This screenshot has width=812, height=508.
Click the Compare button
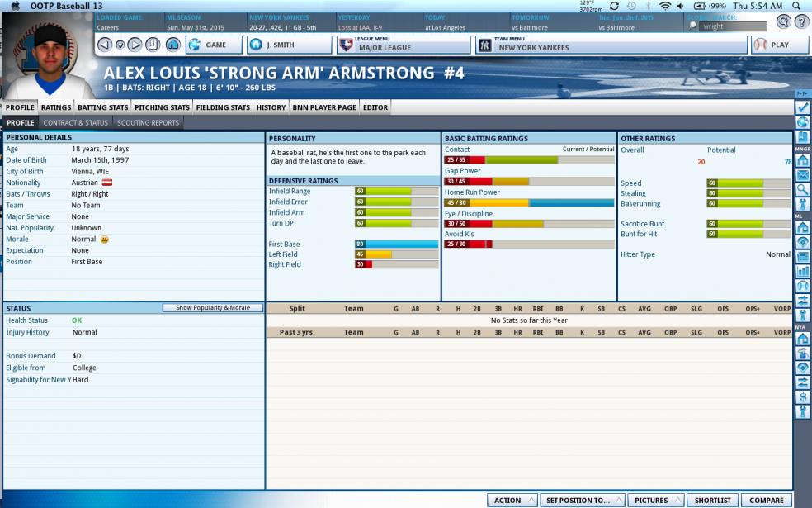(766, 500)
